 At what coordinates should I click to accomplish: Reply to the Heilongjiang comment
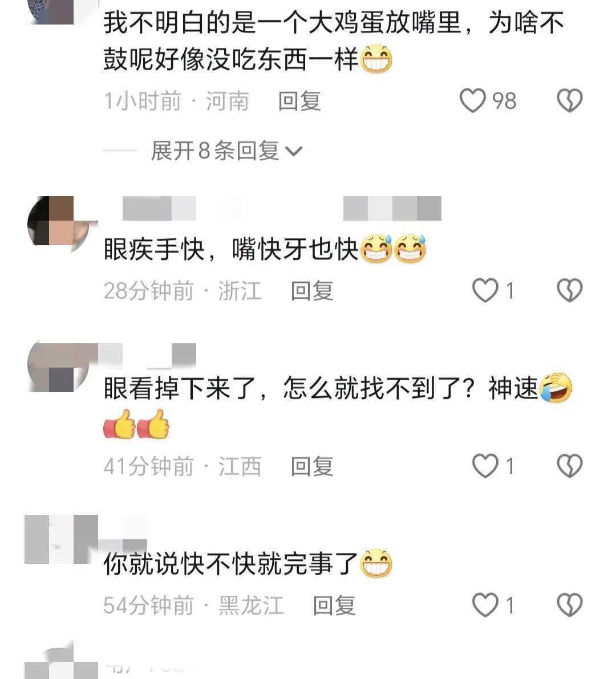[334, 605]
